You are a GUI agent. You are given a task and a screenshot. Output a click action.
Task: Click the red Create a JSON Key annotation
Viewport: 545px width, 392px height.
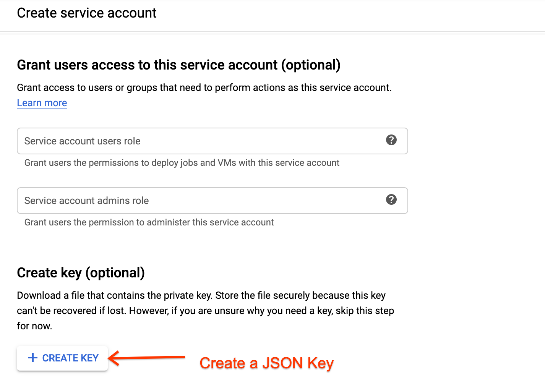[266, 363]
